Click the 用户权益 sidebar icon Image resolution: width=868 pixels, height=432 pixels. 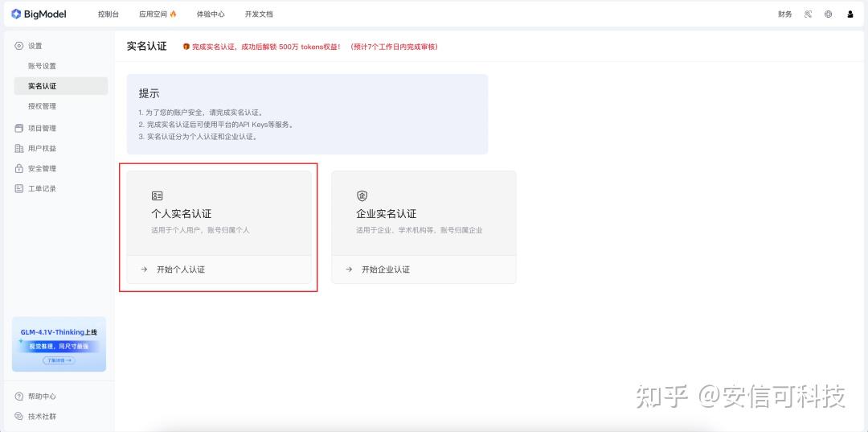[x=19, y=149]
